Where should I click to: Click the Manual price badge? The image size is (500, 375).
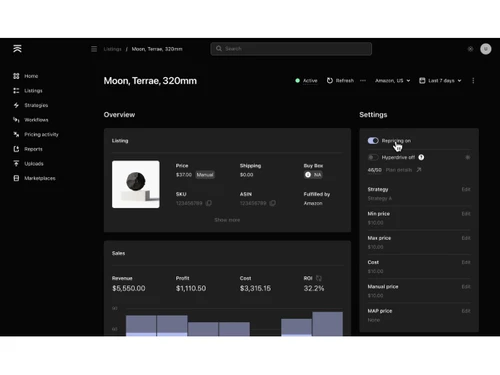click(x=205, y=175)
